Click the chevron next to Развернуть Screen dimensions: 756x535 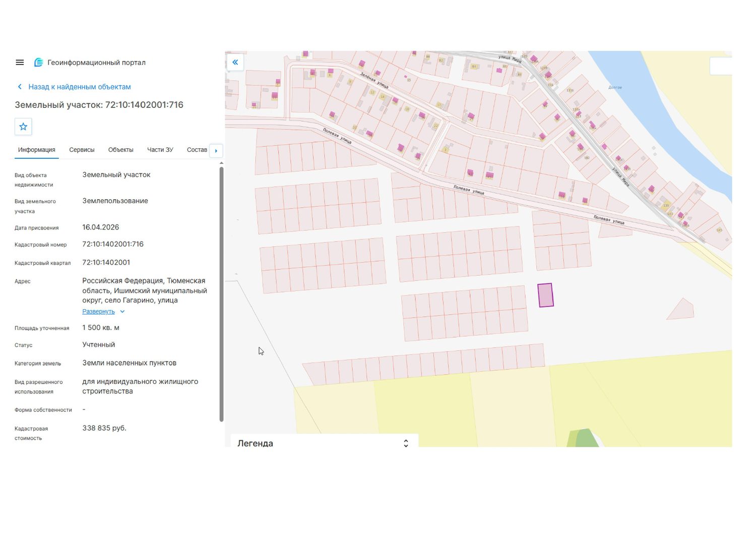(122, 312)
